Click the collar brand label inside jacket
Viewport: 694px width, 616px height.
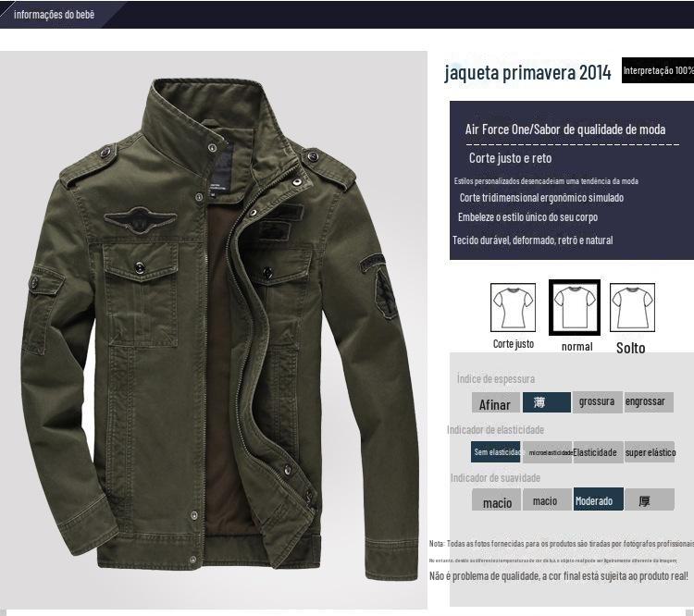pos(221,167)
